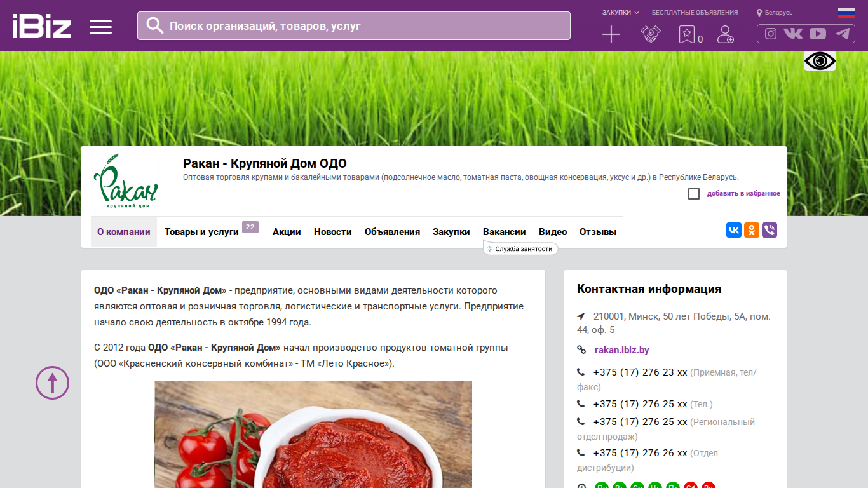Share the page via Viber button

coord(770,230)
